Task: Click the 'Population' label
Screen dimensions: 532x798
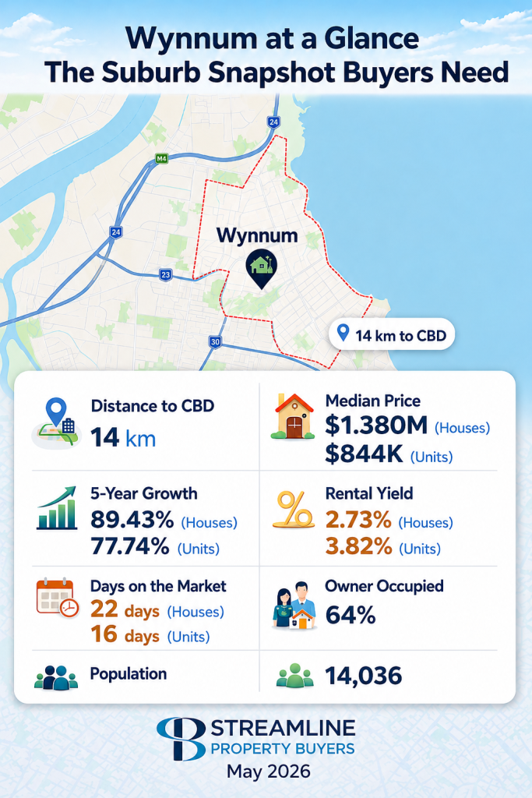Action: [129, 674]
